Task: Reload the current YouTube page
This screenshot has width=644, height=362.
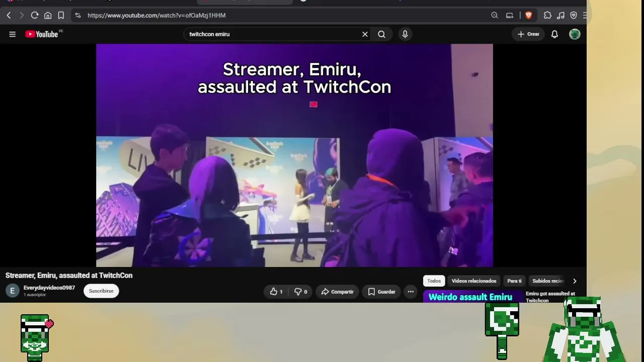Action: tap(34, 16)
